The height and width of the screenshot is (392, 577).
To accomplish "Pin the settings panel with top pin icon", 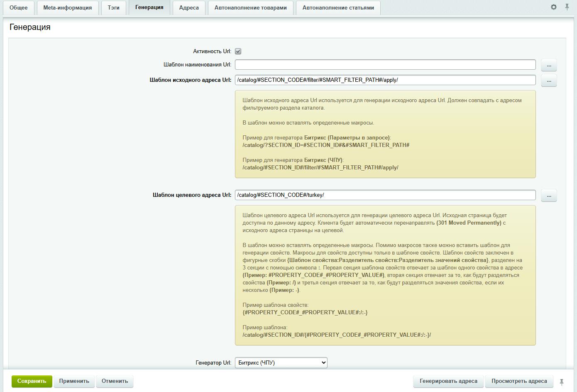I will click(x=568, y=7).
